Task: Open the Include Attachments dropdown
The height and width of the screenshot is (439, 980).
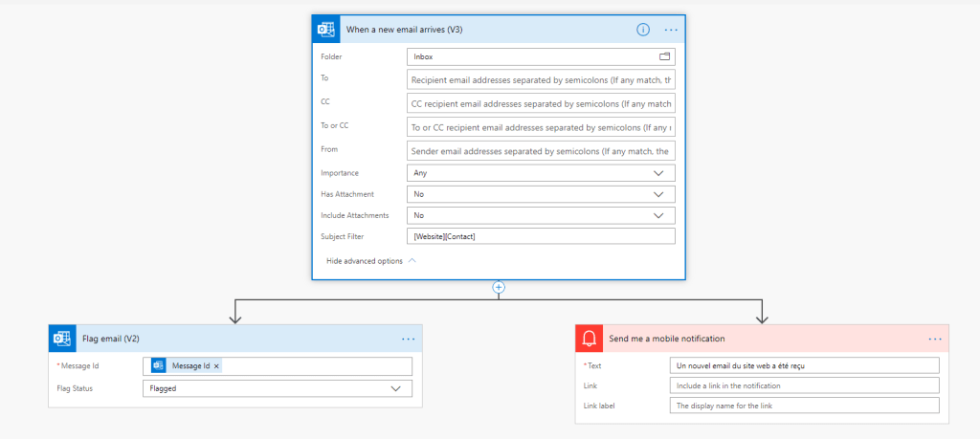Action: tap(657, 215)
